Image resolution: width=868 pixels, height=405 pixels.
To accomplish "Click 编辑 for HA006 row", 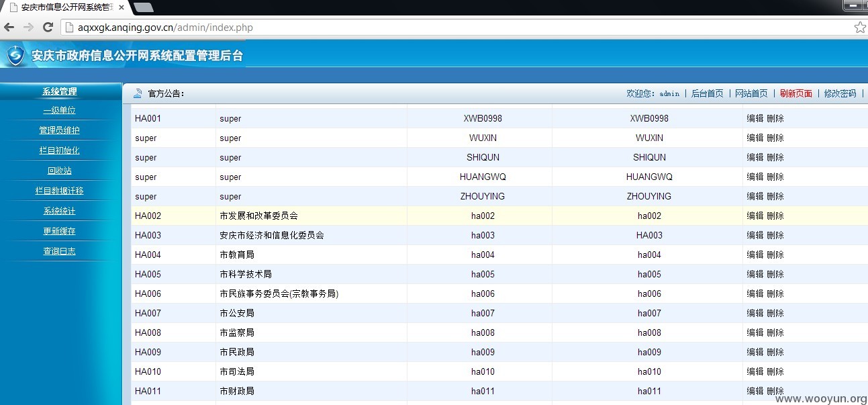I will (x=755, y=294).
